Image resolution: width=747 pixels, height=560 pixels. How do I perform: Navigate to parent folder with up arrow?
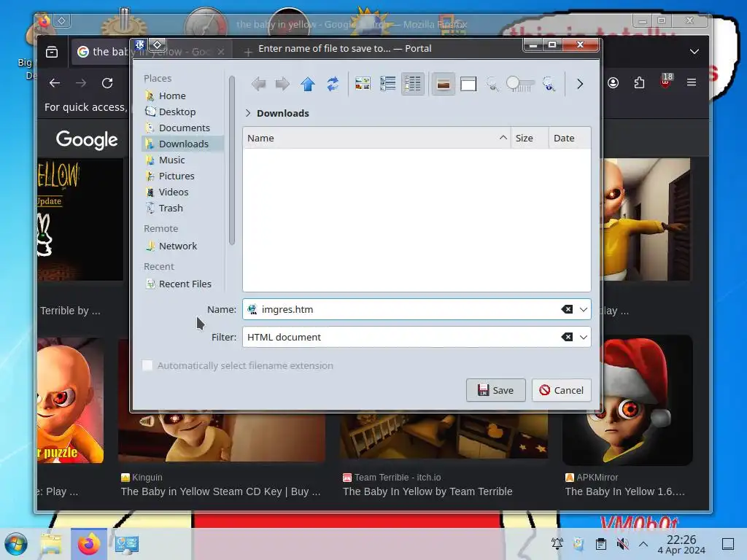[x=308, y=85]
